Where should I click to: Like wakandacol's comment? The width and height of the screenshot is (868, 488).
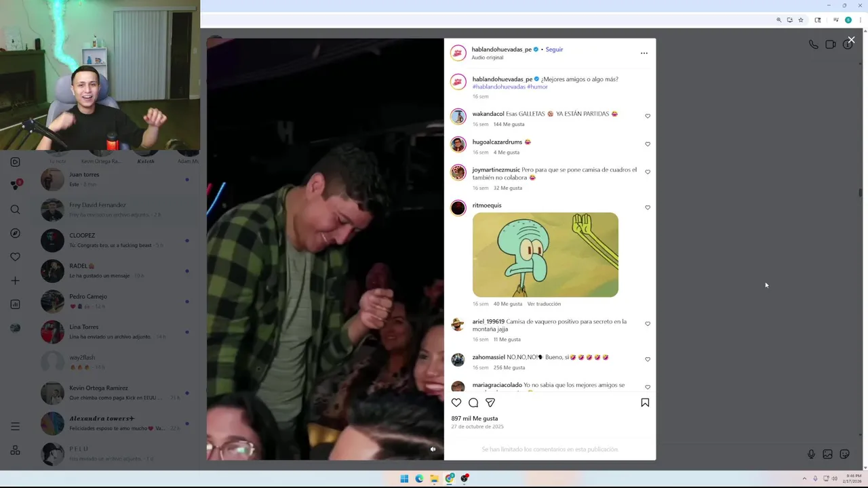[648, 116]
